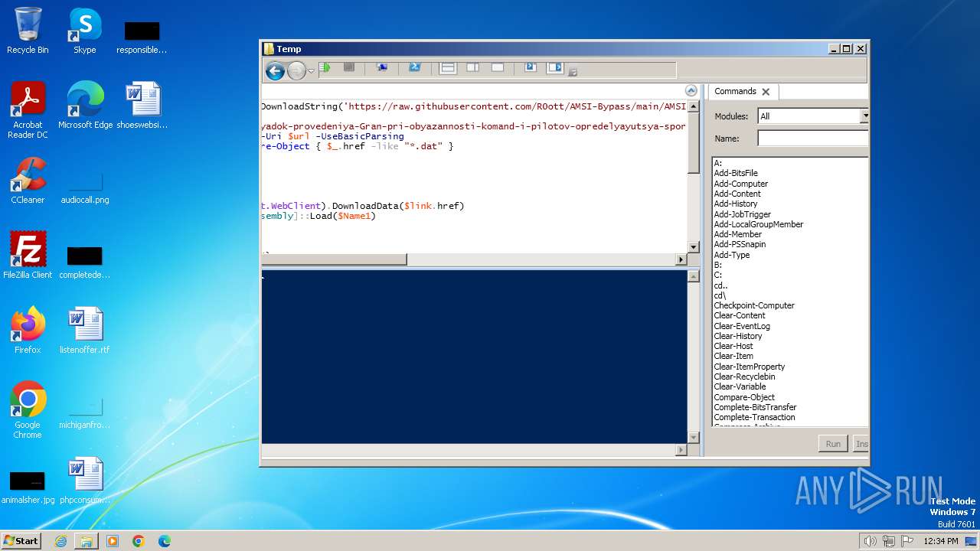Switch to the Commands tab
The width and height of the screenshot is (980, 551).
735,91
